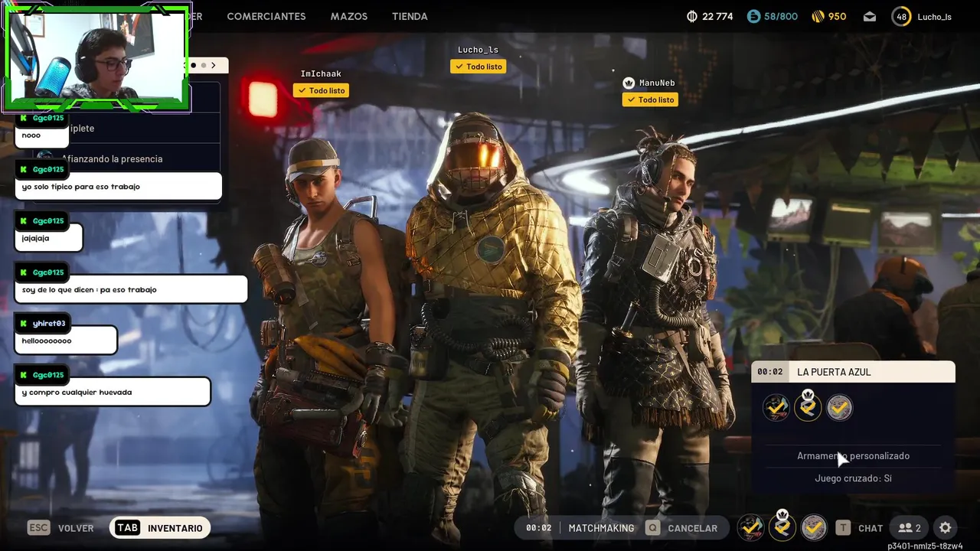The height and width of the screenshot is (551, 980).
Task: Click third squad avatar in map panel
Action: [839, 408]
